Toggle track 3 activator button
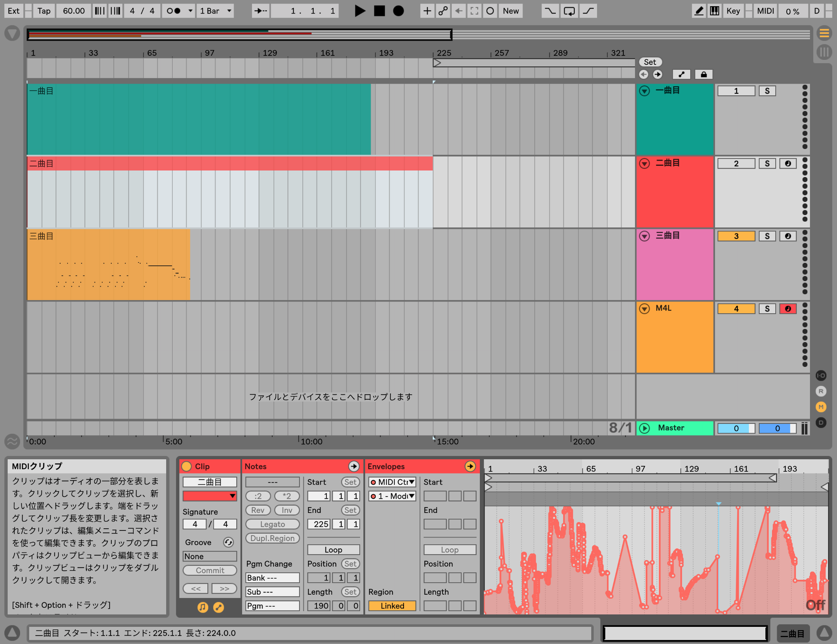Screen dimensions: 837x644 pos(736,236)
